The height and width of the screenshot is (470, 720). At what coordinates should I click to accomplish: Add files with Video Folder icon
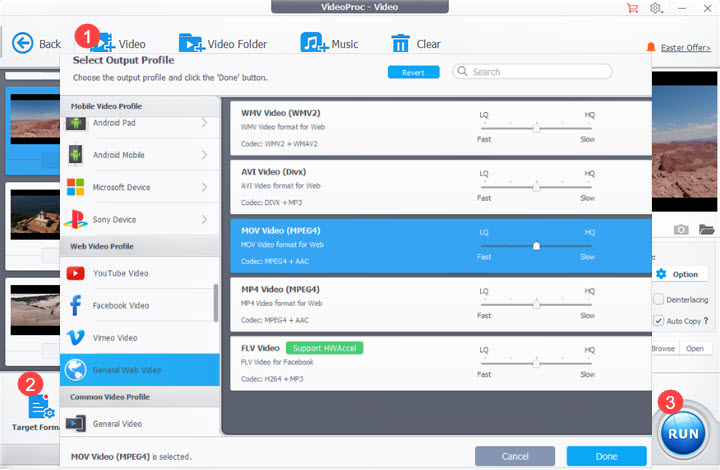[x=191, y=43]
